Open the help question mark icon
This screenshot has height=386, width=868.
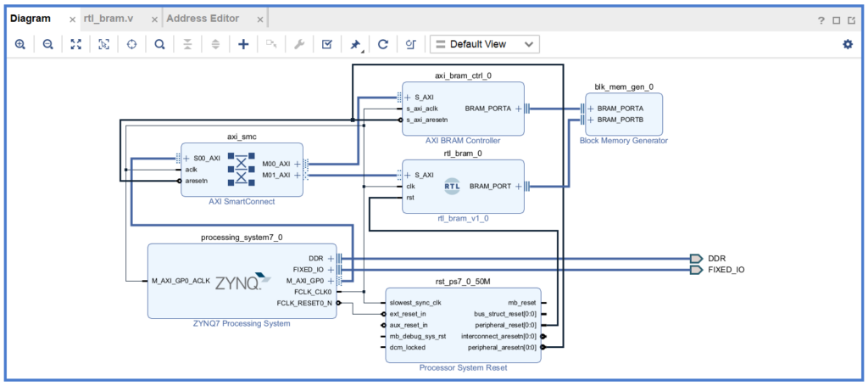click(821, 20)
